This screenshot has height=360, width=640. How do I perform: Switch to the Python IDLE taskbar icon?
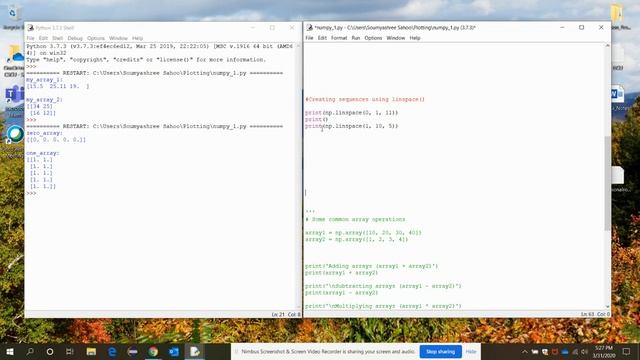coord(195,351)
